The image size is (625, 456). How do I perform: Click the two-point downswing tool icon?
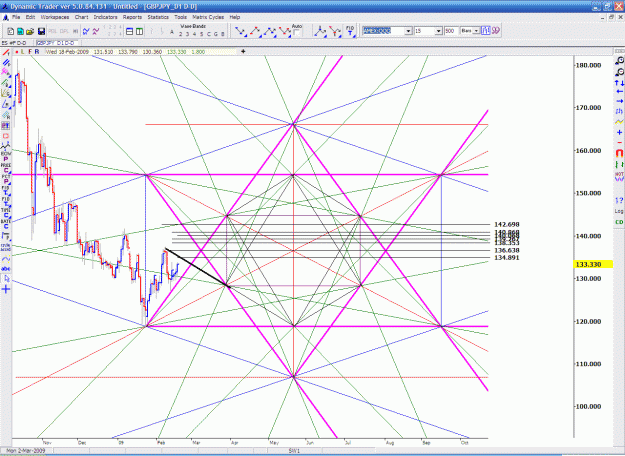(240, 31)
